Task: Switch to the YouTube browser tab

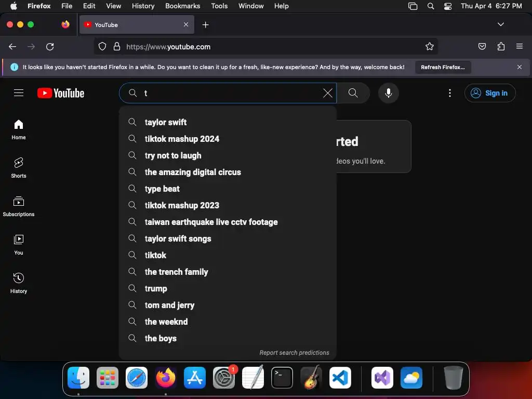Action: (137, 25)
